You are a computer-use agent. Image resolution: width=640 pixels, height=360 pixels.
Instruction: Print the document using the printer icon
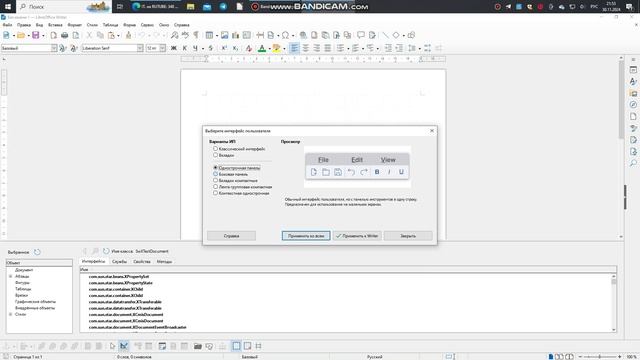pos(64,36)
